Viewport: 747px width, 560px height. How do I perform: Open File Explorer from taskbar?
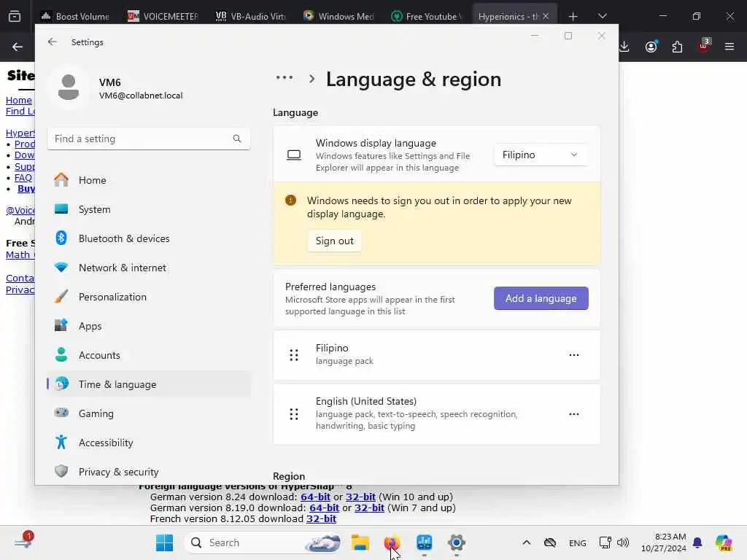[360, 542]
